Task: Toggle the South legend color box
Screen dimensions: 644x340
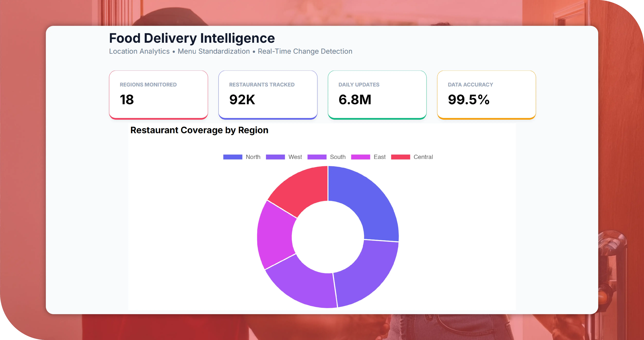Action: 317,157
